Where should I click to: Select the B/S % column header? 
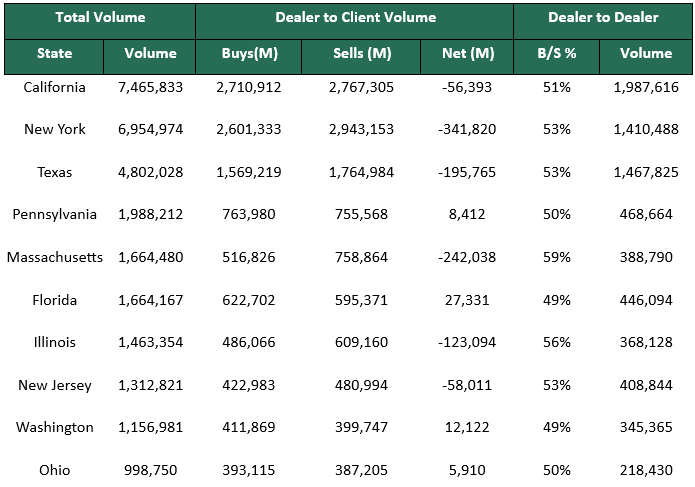pos(557,54)
